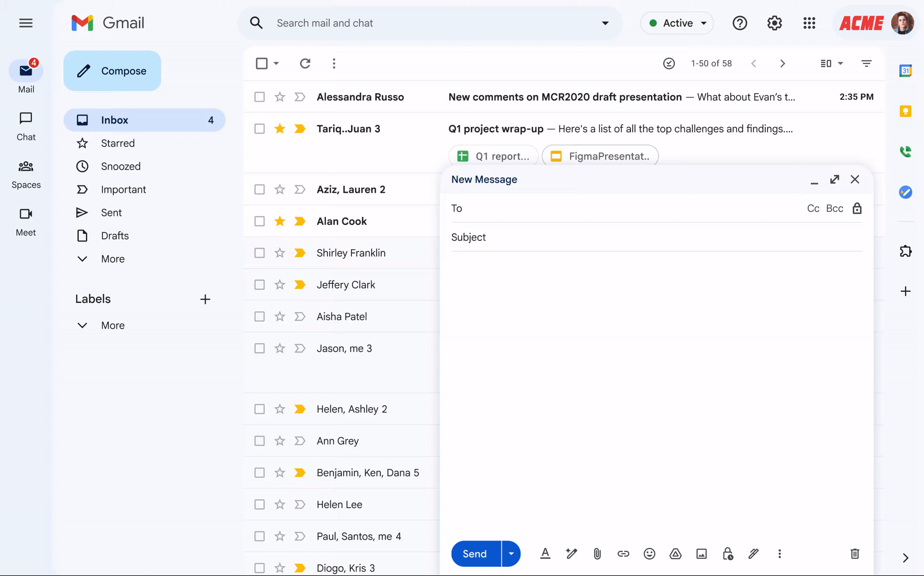Open the Snoozed folder
This screenshot has width=924, height=576.
120,166
